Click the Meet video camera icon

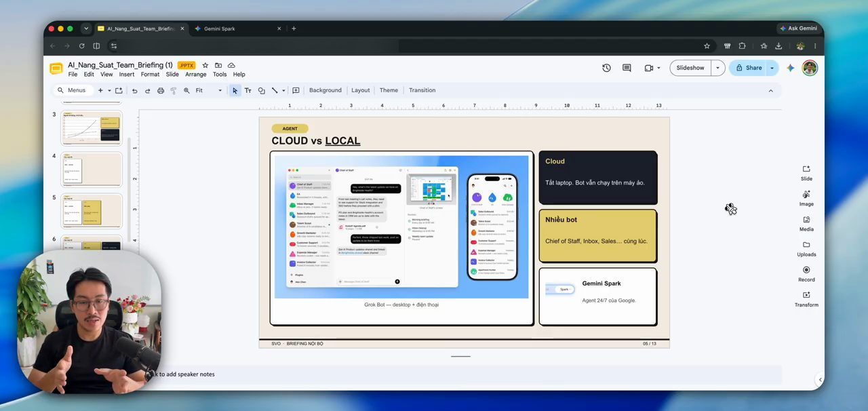tap(649, 68)
